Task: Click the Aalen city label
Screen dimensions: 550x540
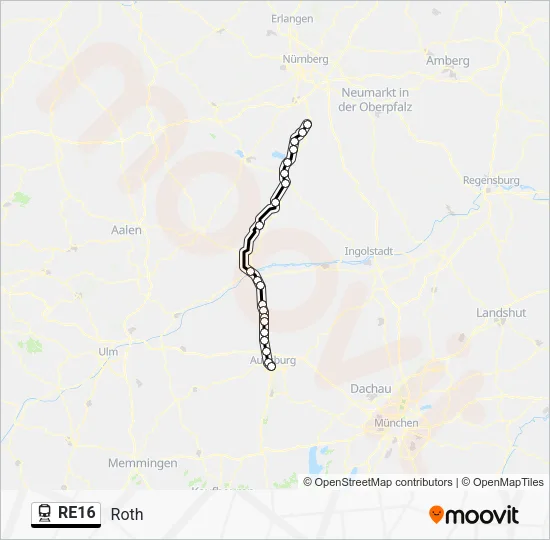Action: pos(126,230)
